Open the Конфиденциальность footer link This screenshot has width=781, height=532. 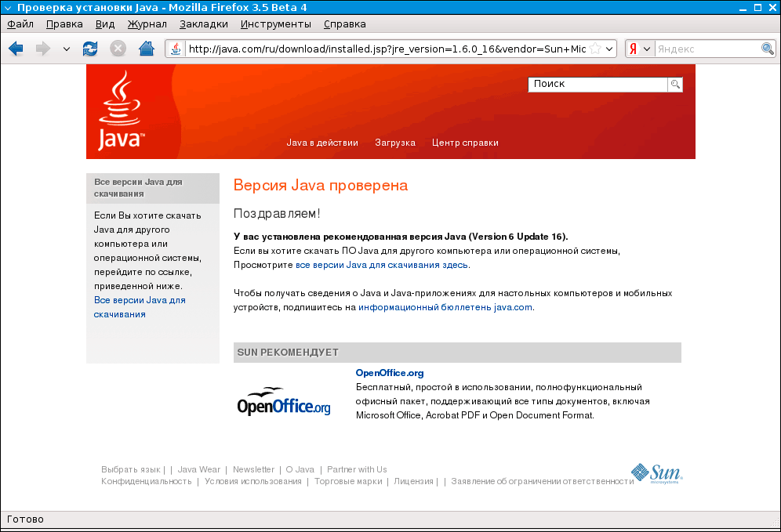(x=147, y=481)
